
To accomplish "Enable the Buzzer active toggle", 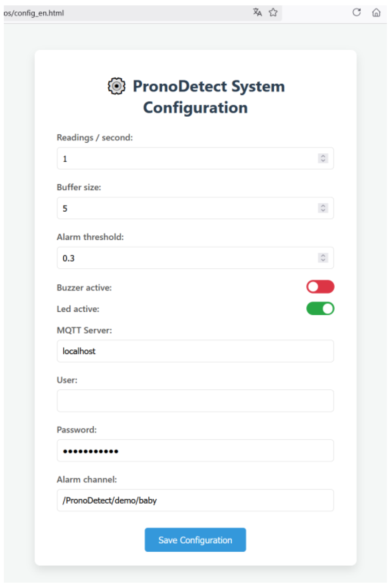I will (x=320, y=287).
